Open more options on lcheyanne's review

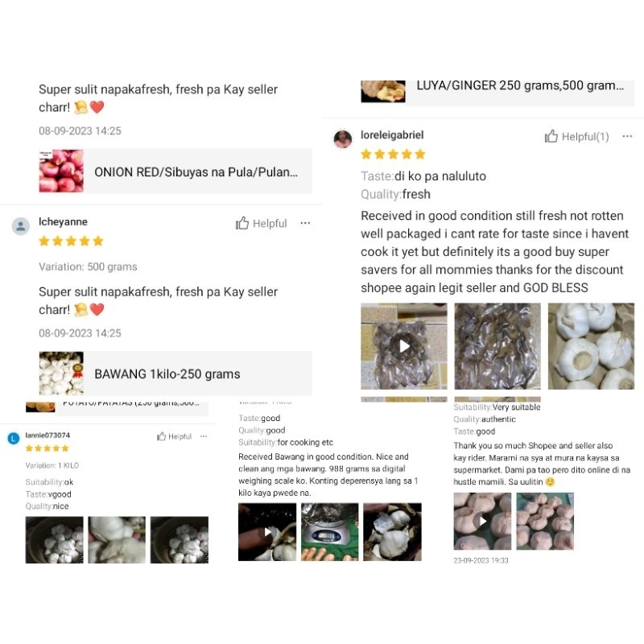(305, 223)
